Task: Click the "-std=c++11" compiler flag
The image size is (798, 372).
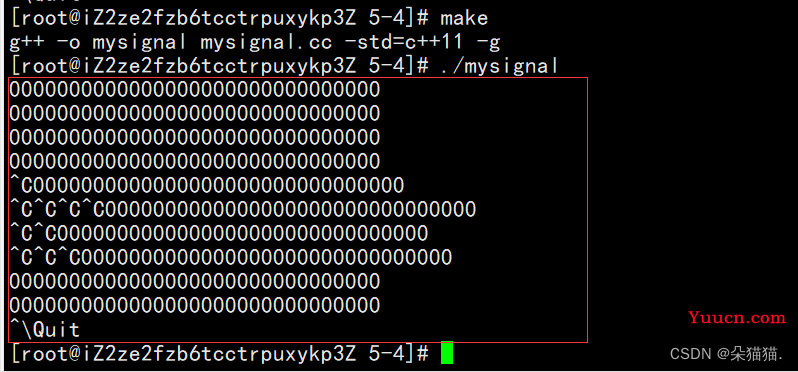Action: point(405,43)
